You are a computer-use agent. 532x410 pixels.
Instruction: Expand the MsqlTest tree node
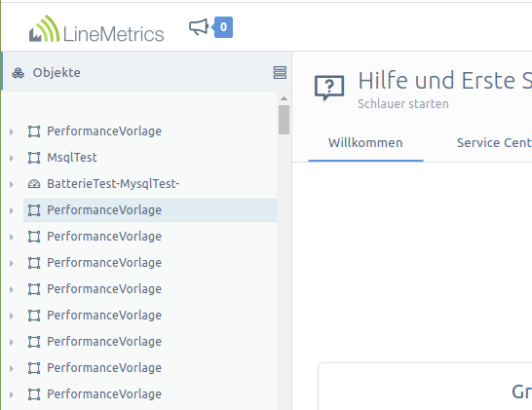pos(12,158)
